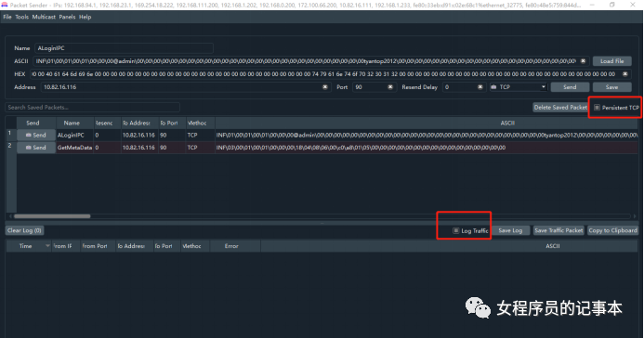Click ALoginIPC row's To Port cell
The image size is (644, 338).
tap(172, 135)
